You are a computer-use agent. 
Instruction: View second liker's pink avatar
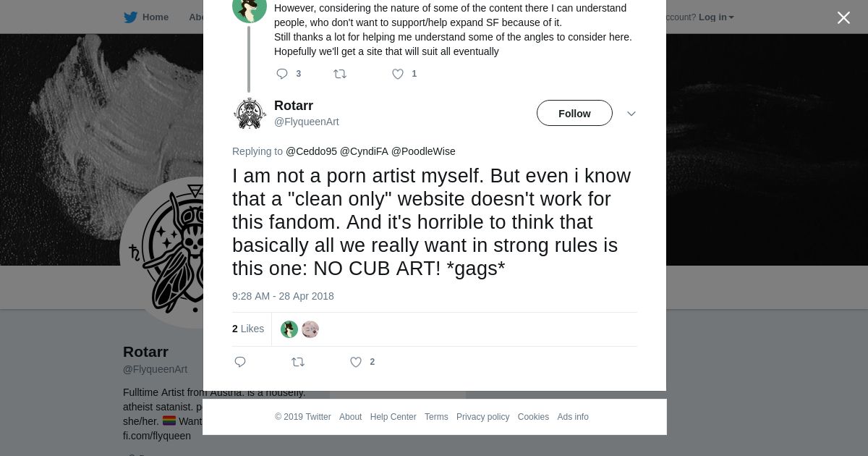click(x=310, y=329)
